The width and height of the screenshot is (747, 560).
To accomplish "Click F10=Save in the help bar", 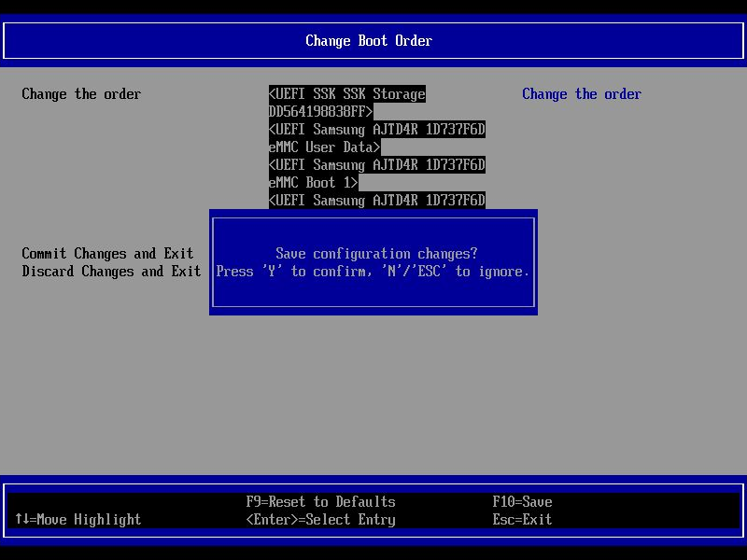I will [x=522, y=501].
